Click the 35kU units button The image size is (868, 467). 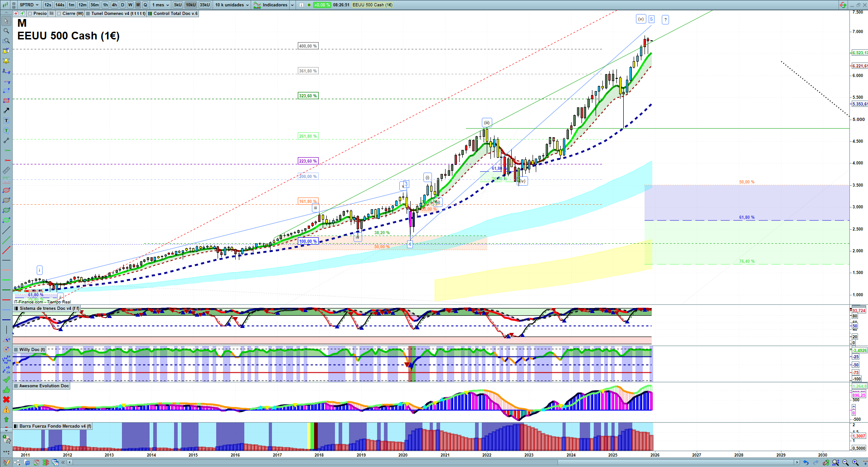(x=205, y=5)
